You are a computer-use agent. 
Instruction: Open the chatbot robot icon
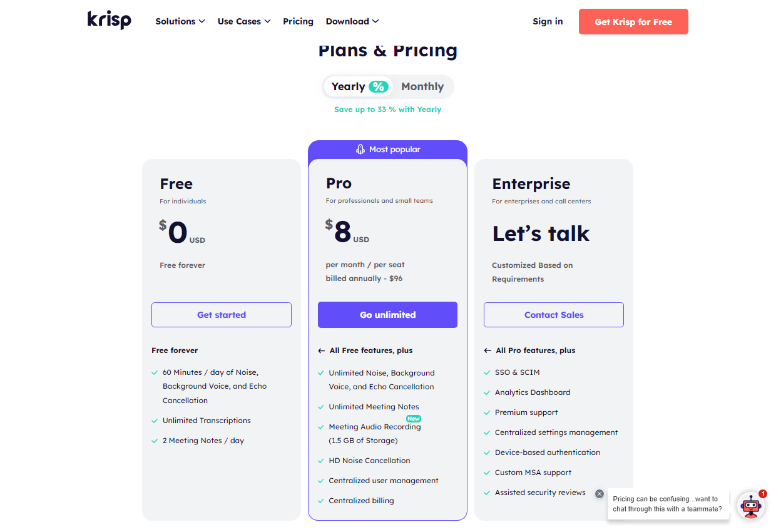[750, 505]
